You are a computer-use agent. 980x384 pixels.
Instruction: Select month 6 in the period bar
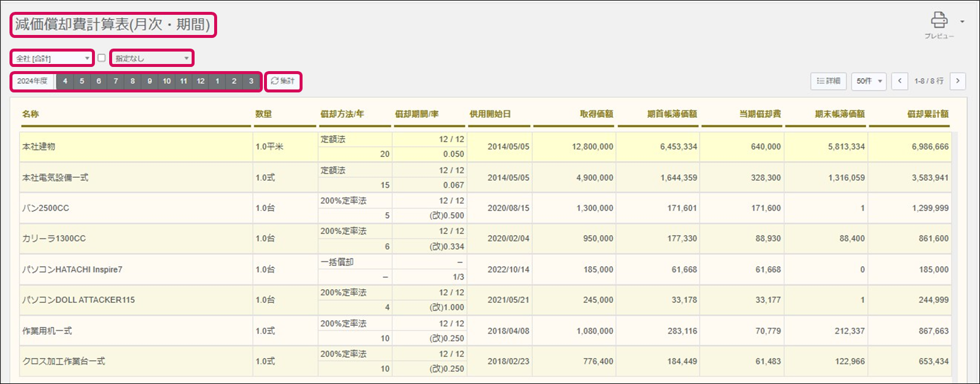pos(98,81)
